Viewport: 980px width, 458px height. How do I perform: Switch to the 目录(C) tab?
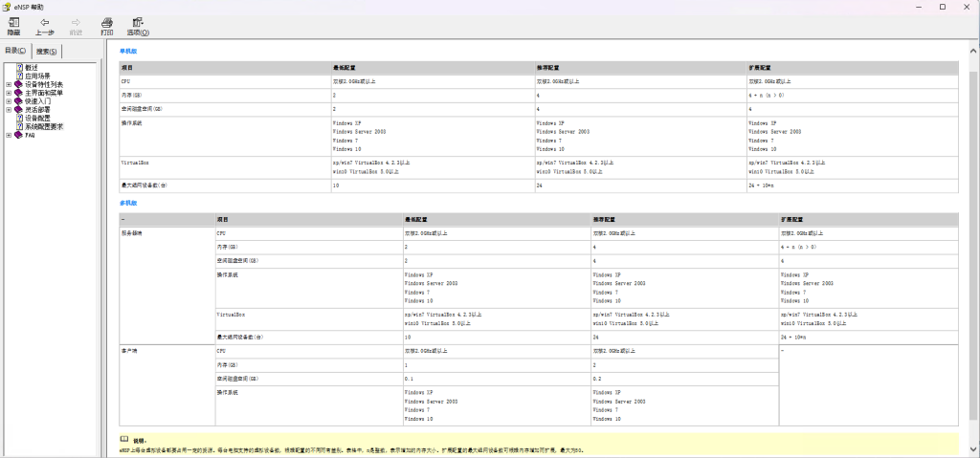(x=15, y=51)
